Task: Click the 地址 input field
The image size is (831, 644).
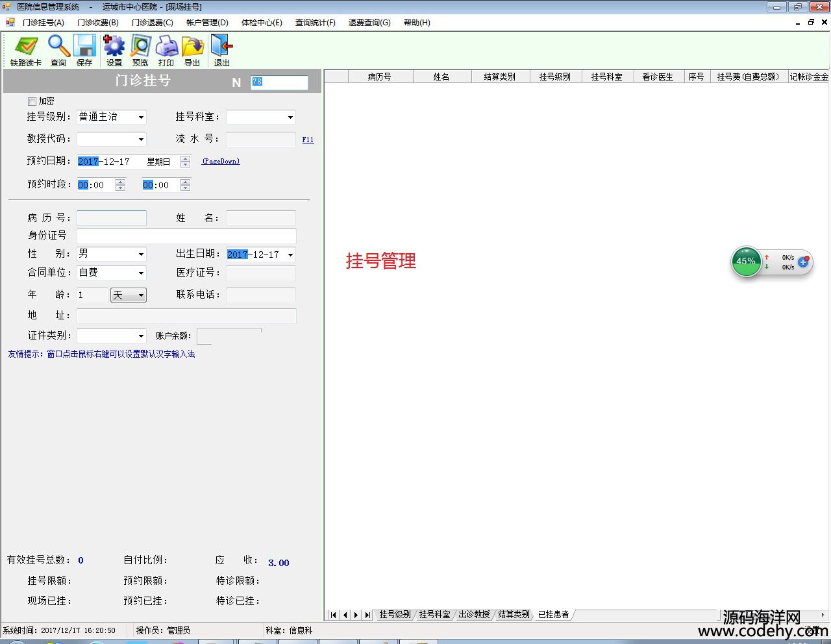Action: 186,316
